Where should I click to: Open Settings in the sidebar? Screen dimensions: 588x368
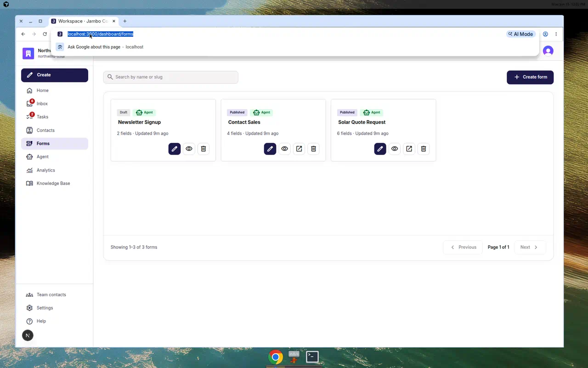coord(55,308)
